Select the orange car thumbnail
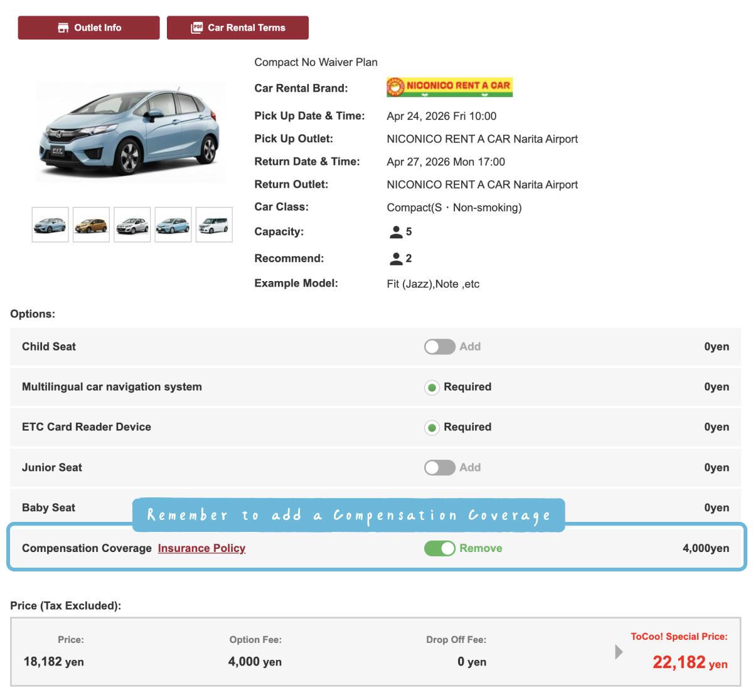 point(91,225)
